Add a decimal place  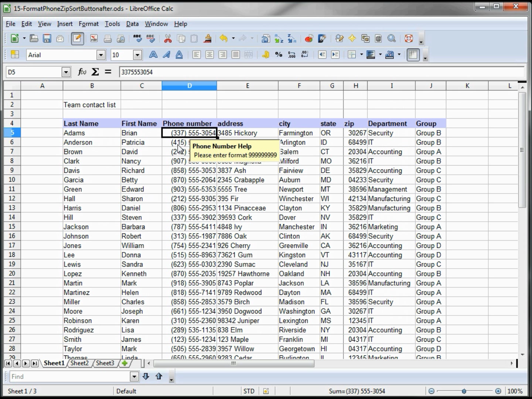[x=292, y=55]
